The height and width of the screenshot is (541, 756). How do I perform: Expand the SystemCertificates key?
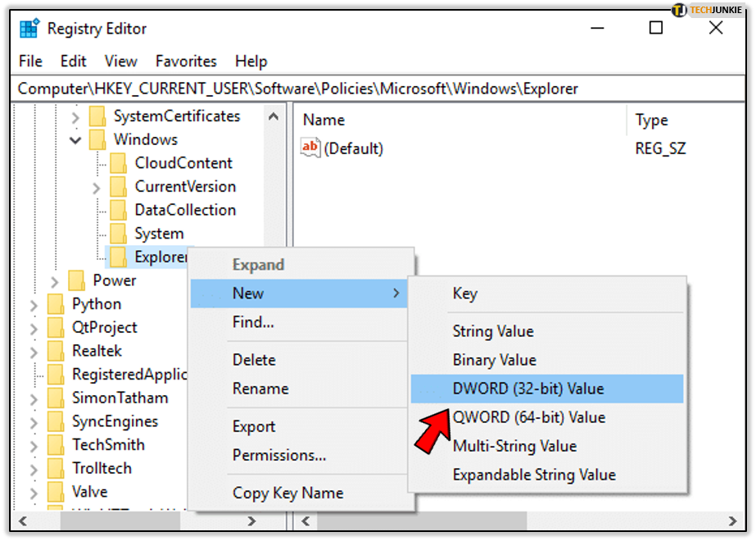tap(75, 117)
